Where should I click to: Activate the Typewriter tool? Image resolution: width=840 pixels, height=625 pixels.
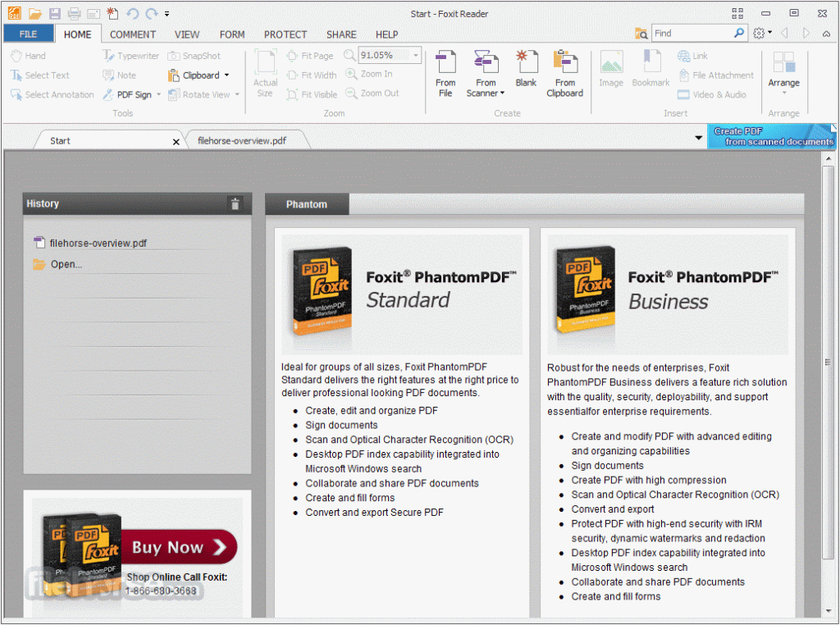pos(131,56)
